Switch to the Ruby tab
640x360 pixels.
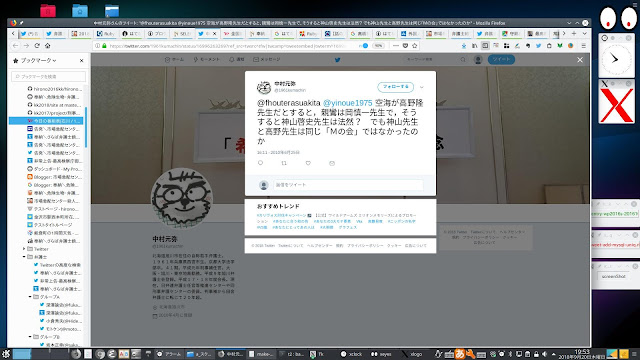tap(106, 33)
